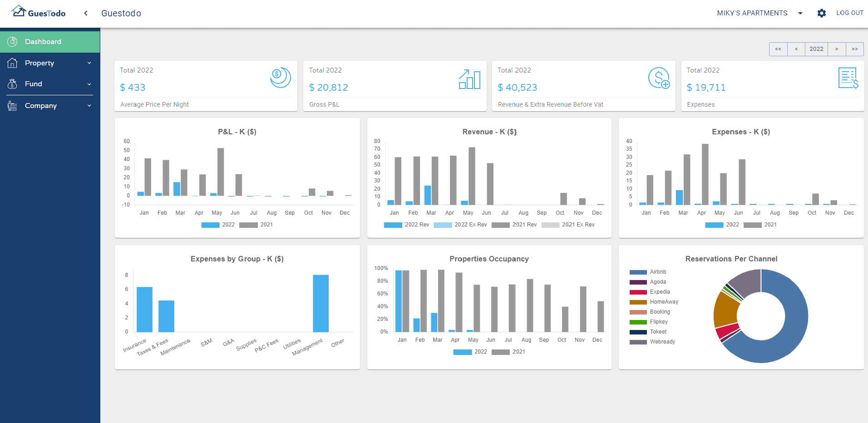Click the GuesTodo logo
The width and height of the screenshot is (868, 423).
click(x=39, y=12)
